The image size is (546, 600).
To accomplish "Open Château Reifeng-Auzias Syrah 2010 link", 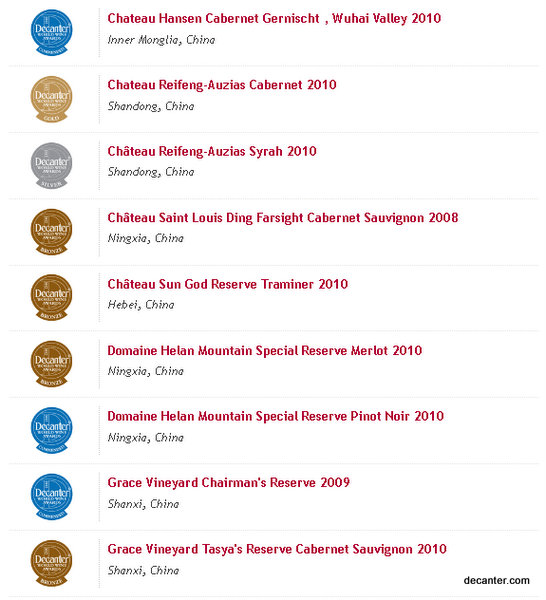I will click(212, 151).
